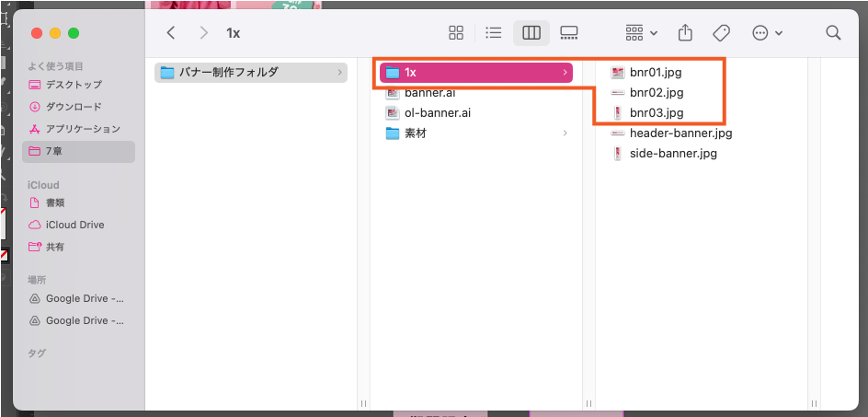Open アプリケーション in the sidebar
The image size is (868, 417).
click(78, 129)
